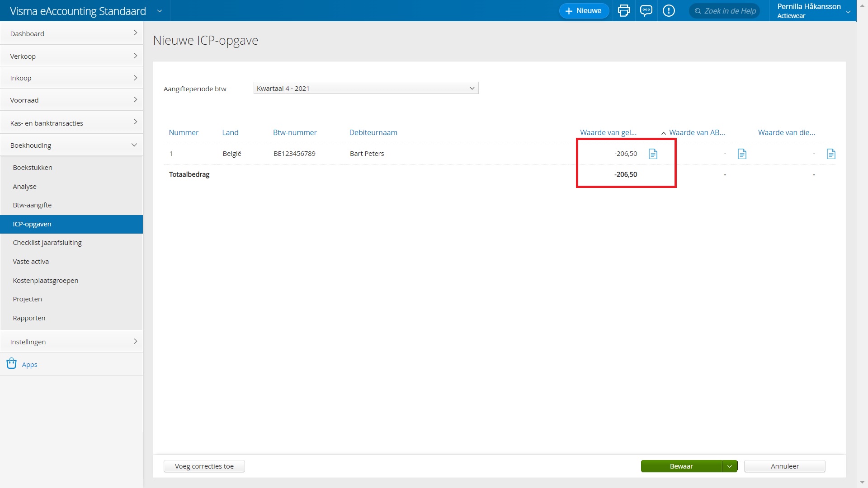Open Btw-aangifte in the sidebar
This screenshot has width=868, height=488.
[32, 205]
